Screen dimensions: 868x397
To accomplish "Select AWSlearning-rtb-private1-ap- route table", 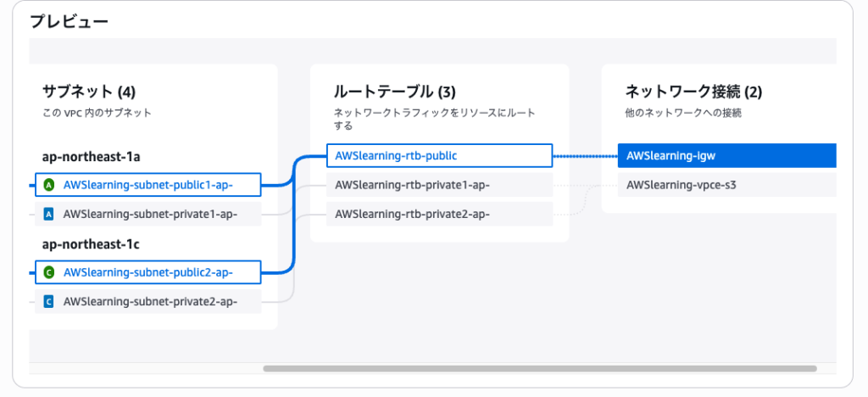I will click(413, 185).
